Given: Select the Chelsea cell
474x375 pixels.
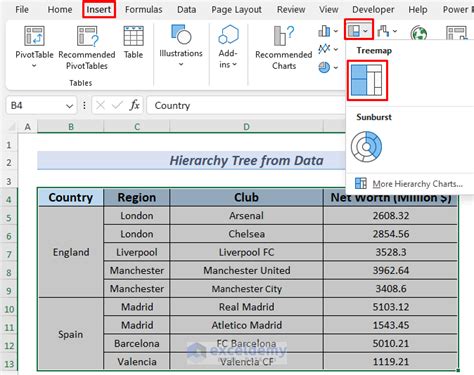Looking at the screenshot, I should (x=246, y=234).
